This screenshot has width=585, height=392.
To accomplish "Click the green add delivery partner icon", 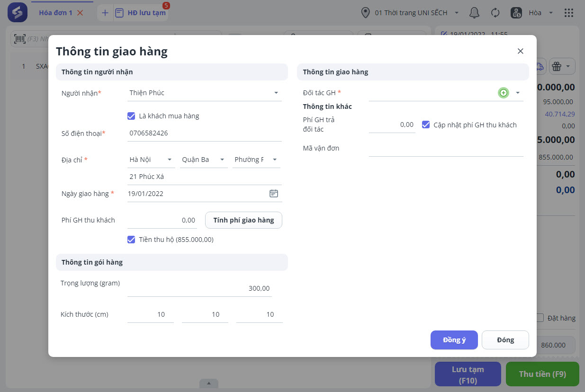I will 503,93.
